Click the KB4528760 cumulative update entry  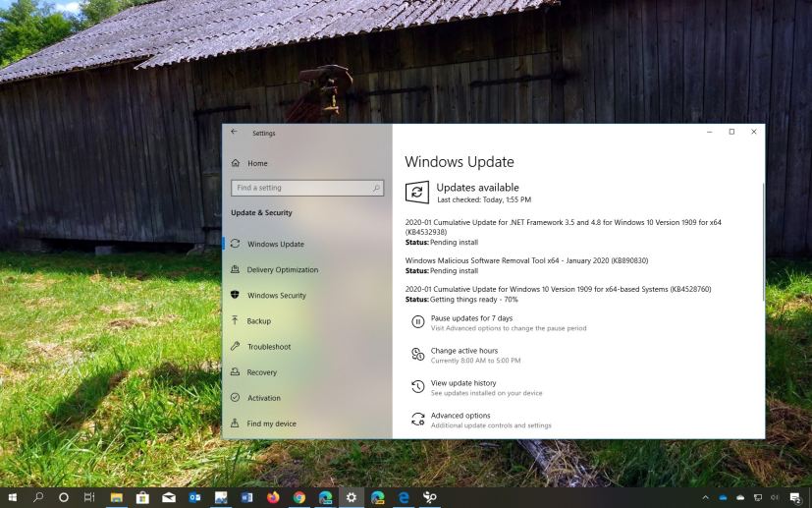click(x=559, y=289)
